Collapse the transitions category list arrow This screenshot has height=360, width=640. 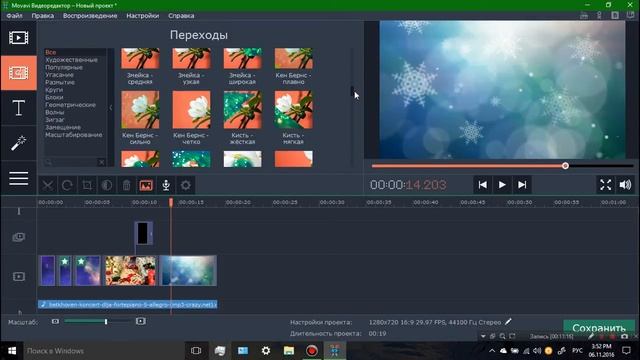(111, 108)
